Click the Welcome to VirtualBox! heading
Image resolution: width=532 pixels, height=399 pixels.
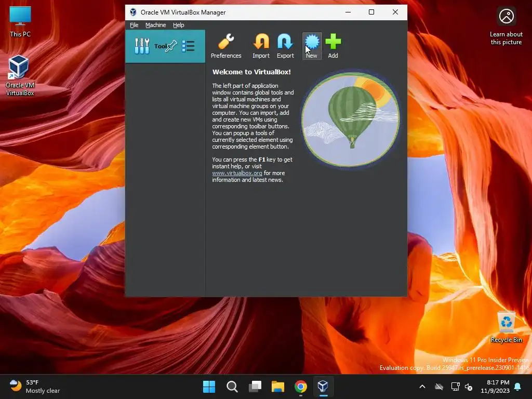coord(251,72)
